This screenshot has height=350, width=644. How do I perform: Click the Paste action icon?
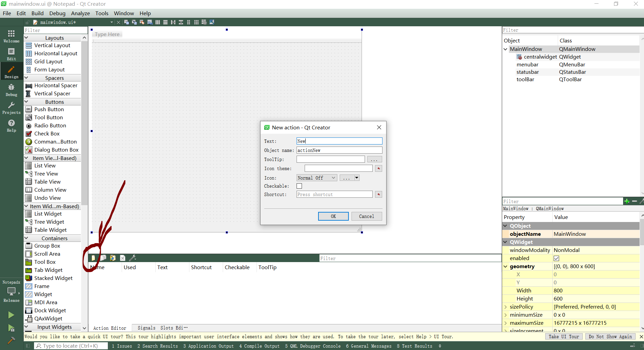[x=113, y=258]
